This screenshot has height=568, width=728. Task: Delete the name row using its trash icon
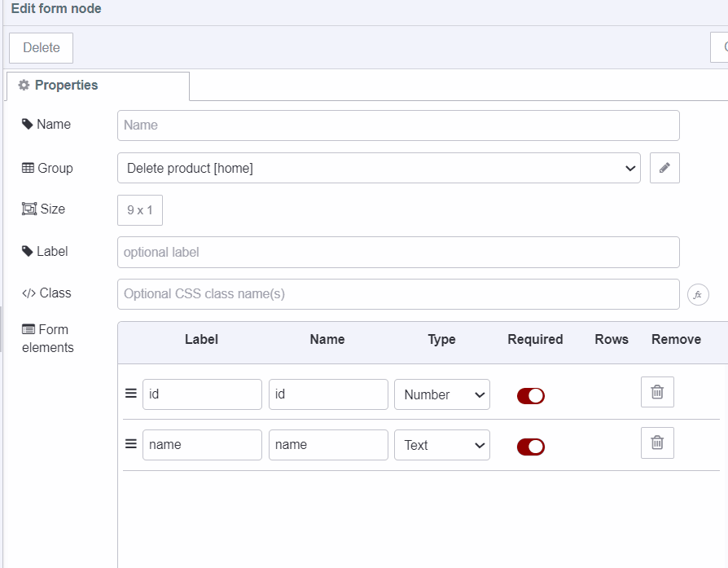657,443
